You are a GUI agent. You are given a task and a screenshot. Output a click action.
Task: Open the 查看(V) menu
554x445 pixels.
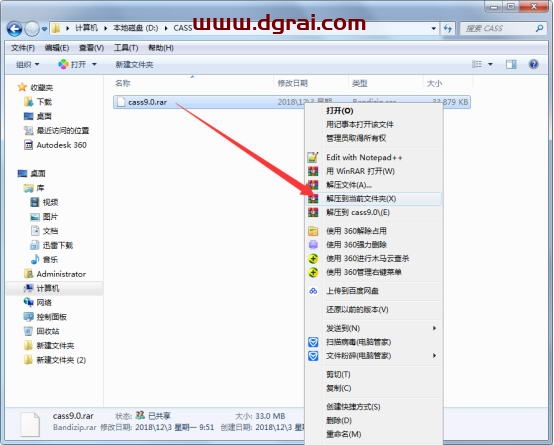point(91,48)
